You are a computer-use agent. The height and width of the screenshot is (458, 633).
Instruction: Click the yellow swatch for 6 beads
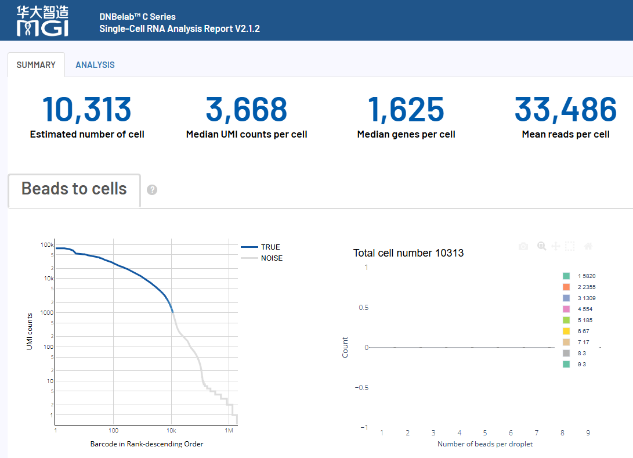tap(565, 332)
